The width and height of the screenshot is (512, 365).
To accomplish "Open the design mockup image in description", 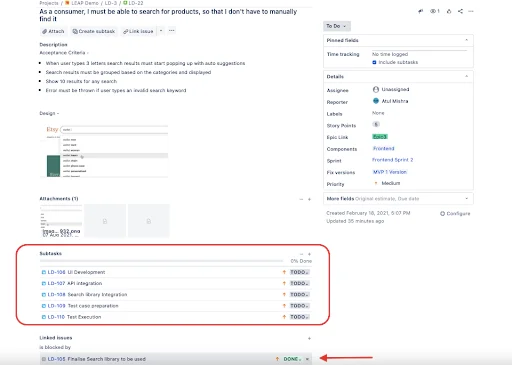I will click(104, 151).
